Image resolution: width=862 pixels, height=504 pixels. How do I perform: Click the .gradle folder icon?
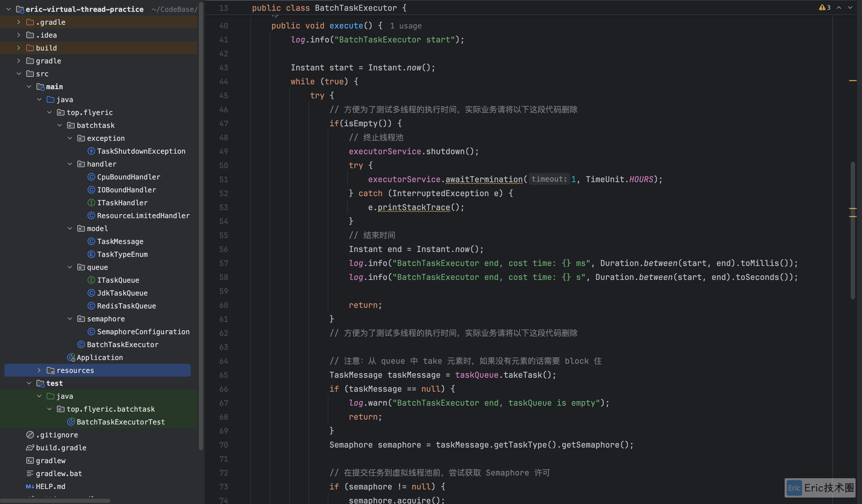pos(30,22)
